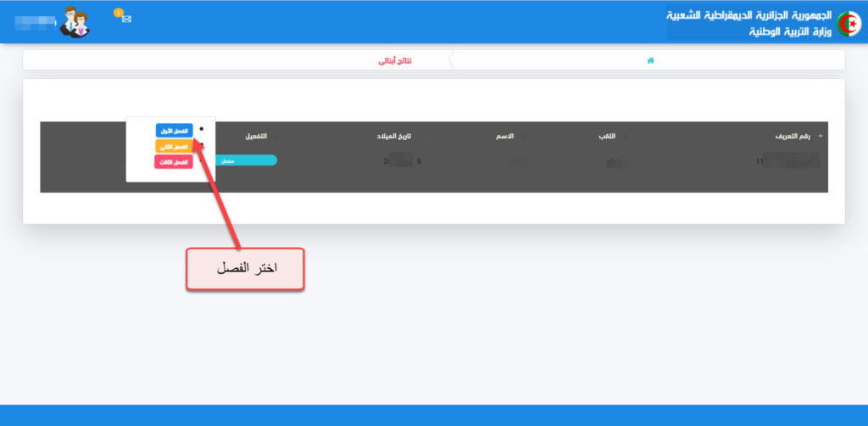Click the birth date cell value

[x=402, y=162]
